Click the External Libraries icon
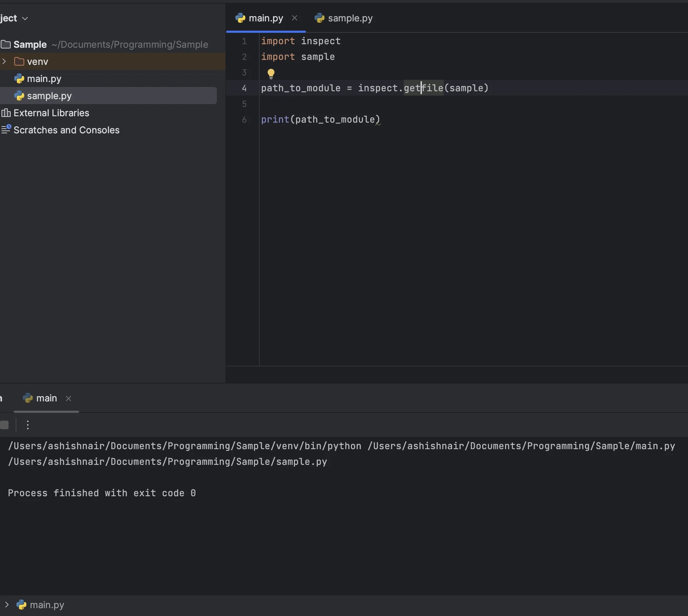 [x=6, y=113]
